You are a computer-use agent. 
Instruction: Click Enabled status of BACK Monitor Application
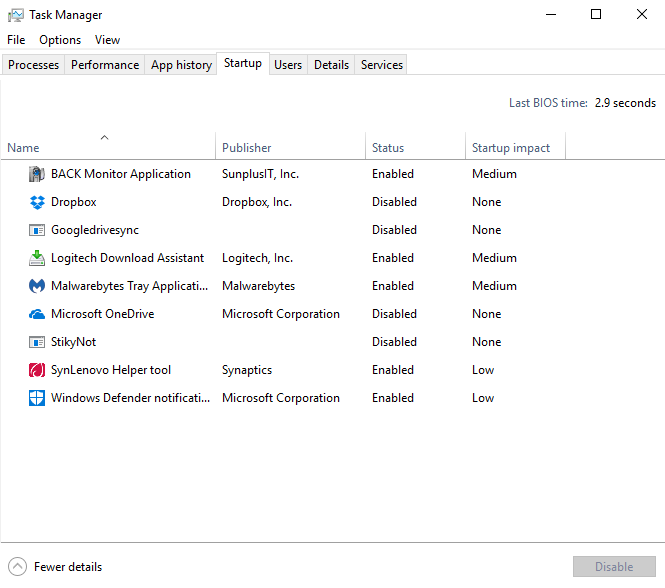tap(393, 174)
